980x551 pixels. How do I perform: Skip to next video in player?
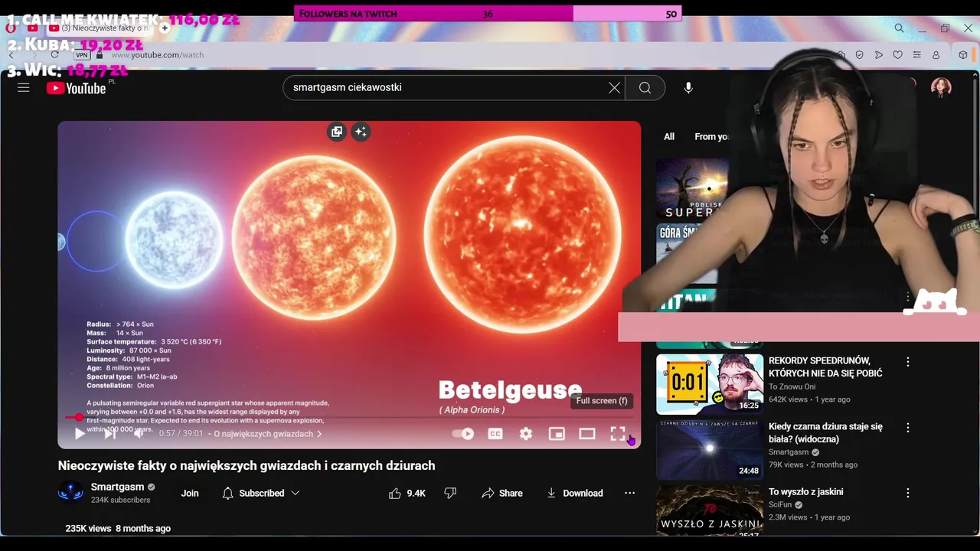(109, 434)
